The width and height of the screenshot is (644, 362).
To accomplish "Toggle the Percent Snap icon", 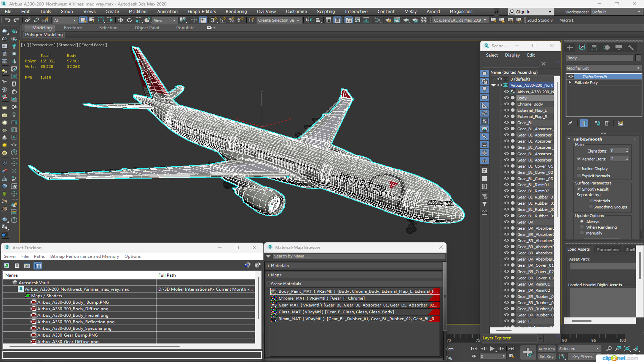I will [x=231, y=20].
